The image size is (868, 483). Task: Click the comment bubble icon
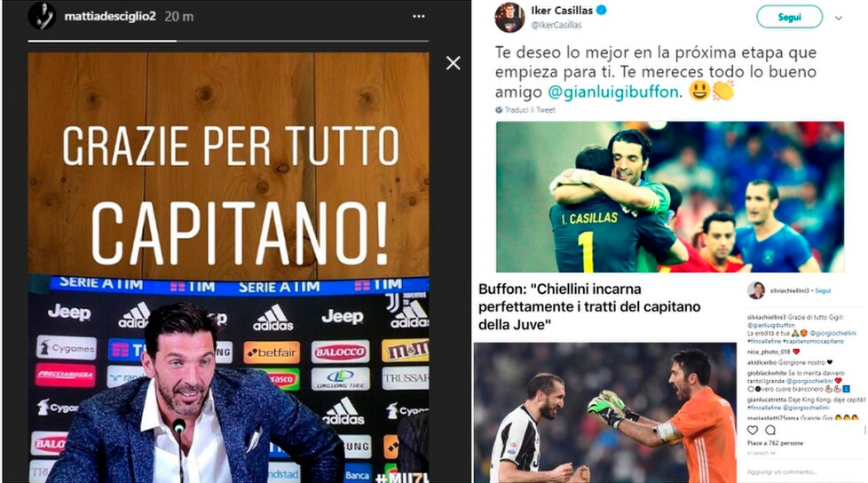[770, 431]
